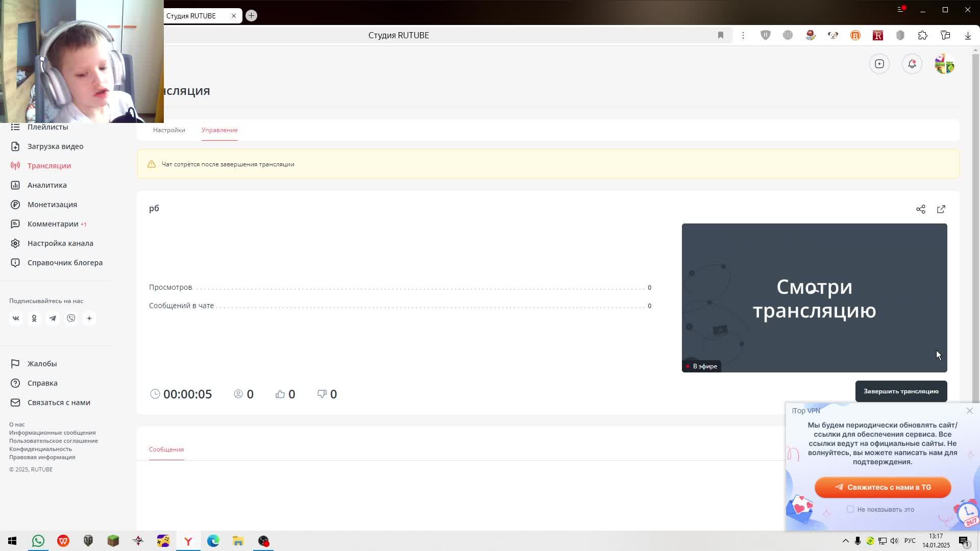This screenshot has height=551, width=980.
Task: Open the Telegram social link icon
Action: click(x=53, y=318)
